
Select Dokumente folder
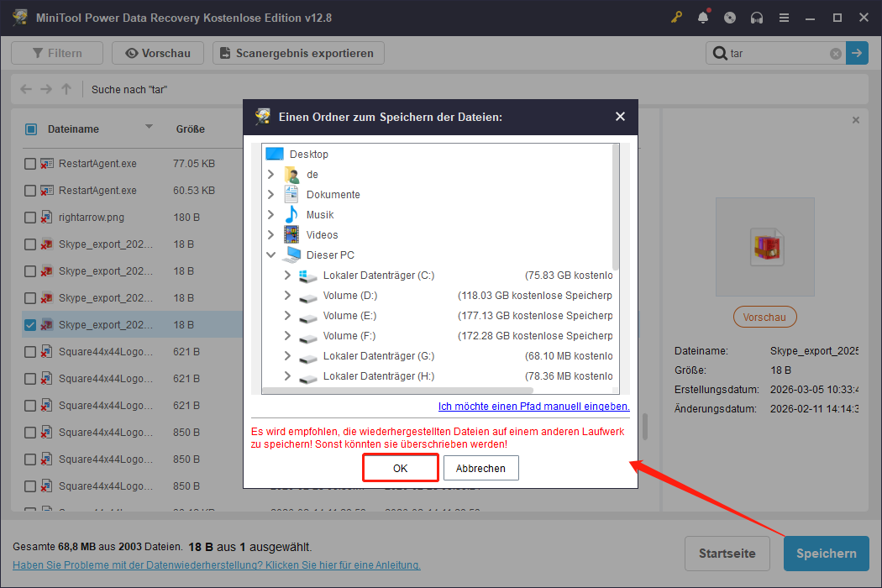[x=333, y=195]
